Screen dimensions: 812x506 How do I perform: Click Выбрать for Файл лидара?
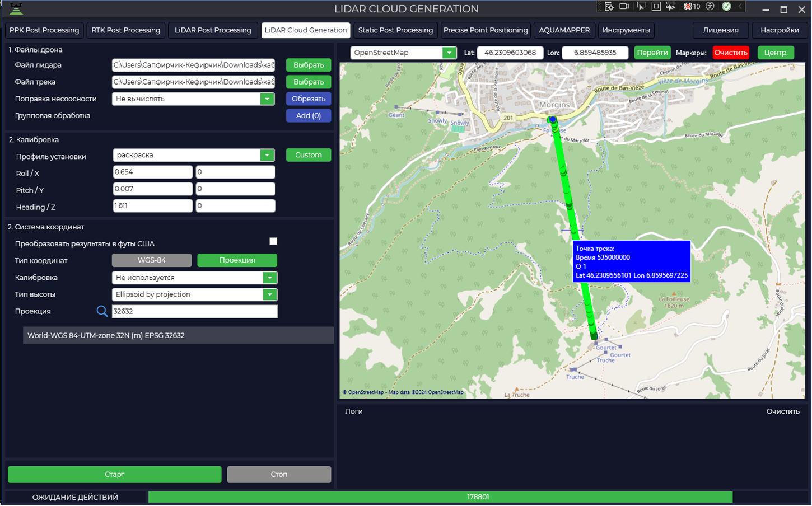pos(309,65)
